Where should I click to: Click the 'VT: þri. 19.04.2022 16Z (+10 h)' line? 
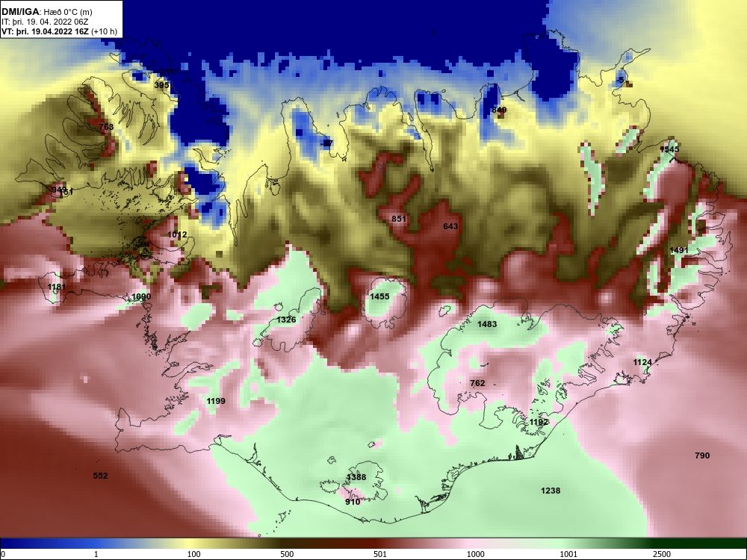pos(59,31)
